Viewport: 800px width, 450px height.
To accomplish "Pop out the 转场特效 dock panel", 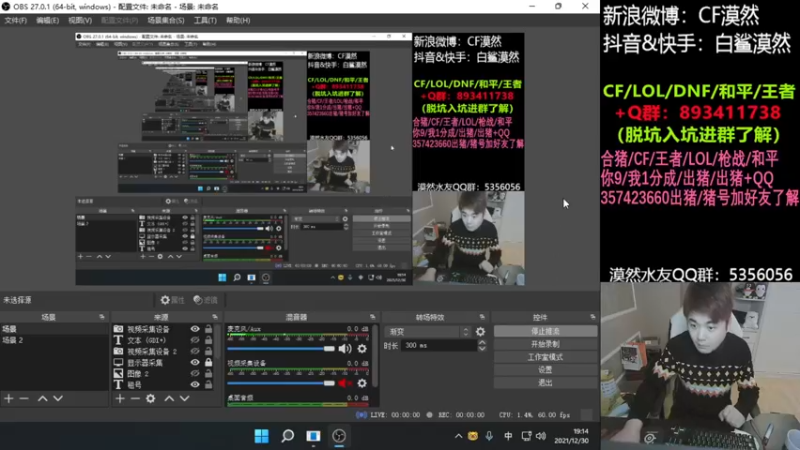I will click(x=482, y=317).
